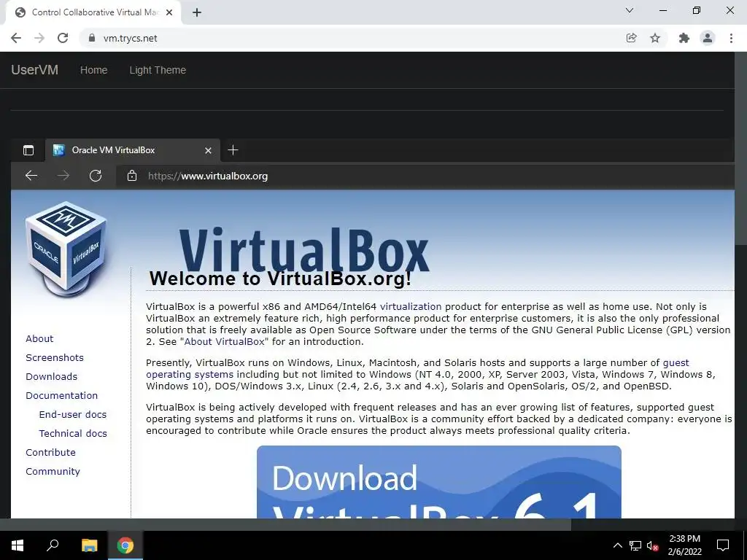The width and height of the screenshot is (747, 560).
Task: Close the Oracle VM VirtualBox tab
Action: point(208,150)
